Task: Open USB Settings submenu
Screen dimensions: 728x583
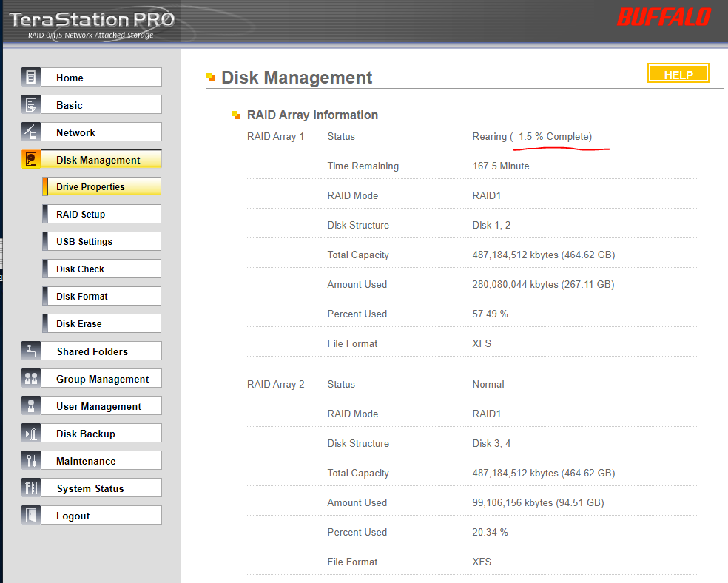Action: [x=101, y=241]
